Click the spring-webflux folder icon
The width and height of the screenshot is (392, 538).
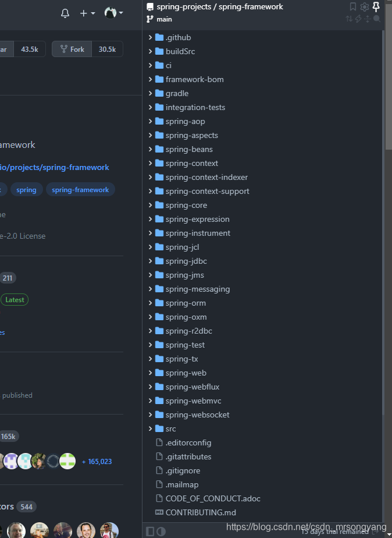(x=159, y=387)
